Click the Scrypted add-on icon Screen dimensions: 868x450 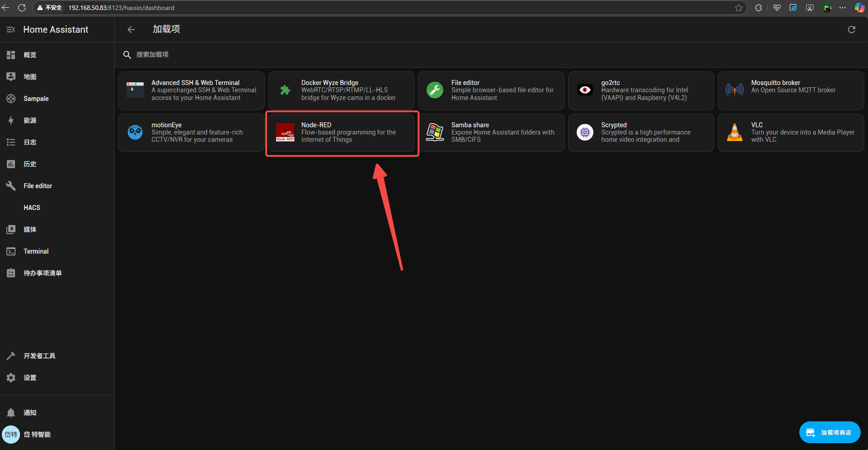[585, 132]
